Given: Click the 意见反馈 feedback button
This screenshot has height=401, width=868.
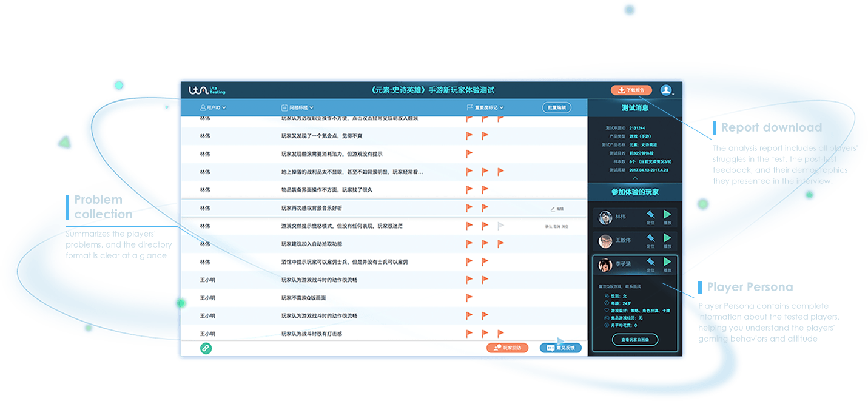Looking at the screenshot, I should (x=560, y=348).
